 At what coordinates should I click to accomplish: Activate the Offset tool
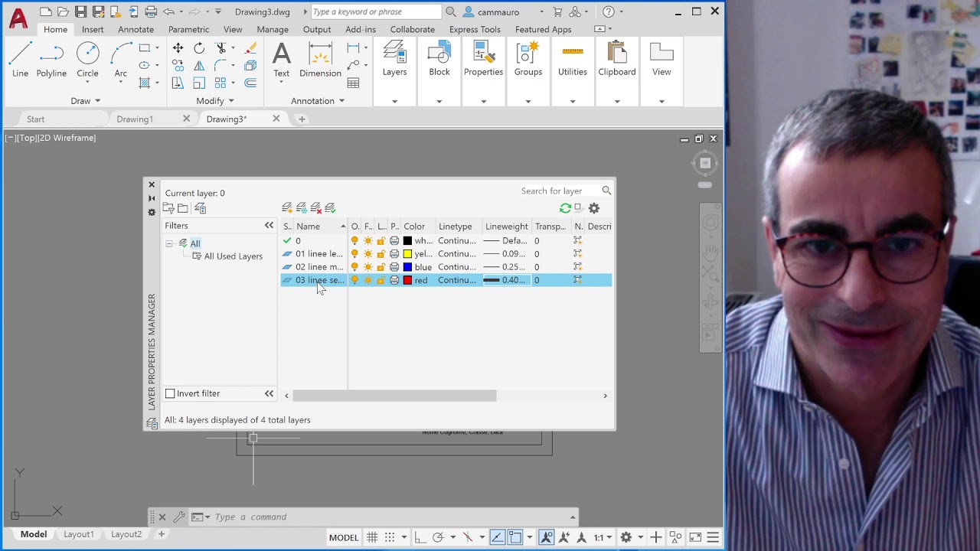tap(250, 83)
